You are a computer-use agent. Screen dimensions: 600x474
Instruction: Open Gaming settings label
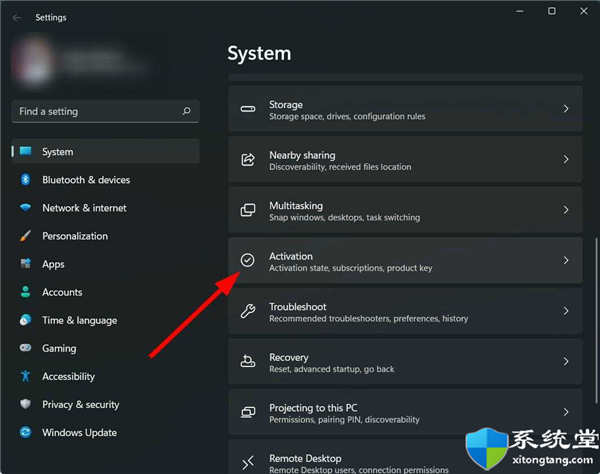coord(59,349)
